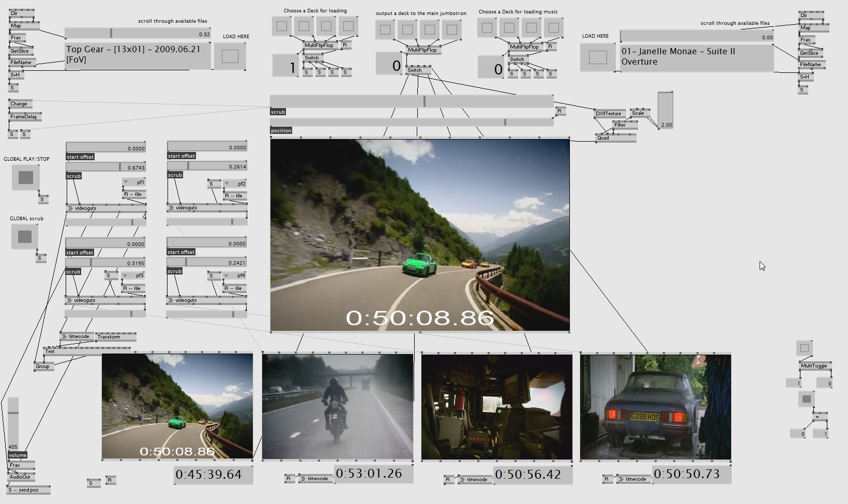Click the FrameDelay node
848x504 pixels.
click(x=24, y=117)
